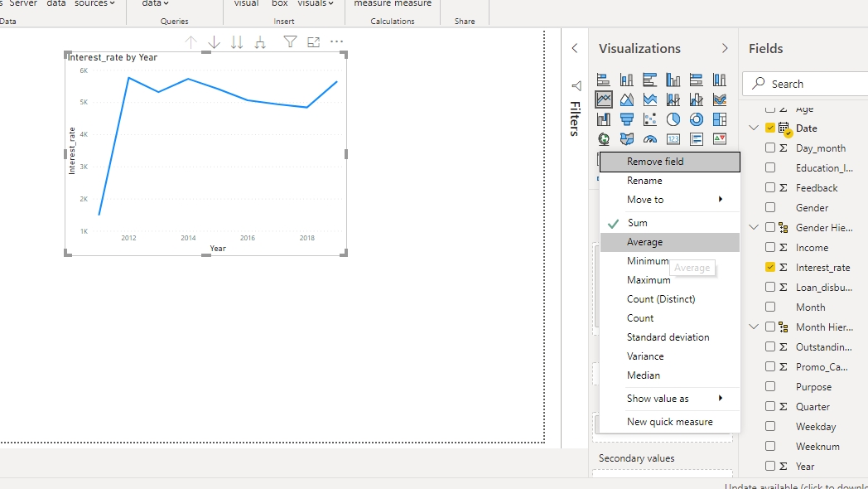Click Remove field in the menu
868x489 pixels.
655,162
